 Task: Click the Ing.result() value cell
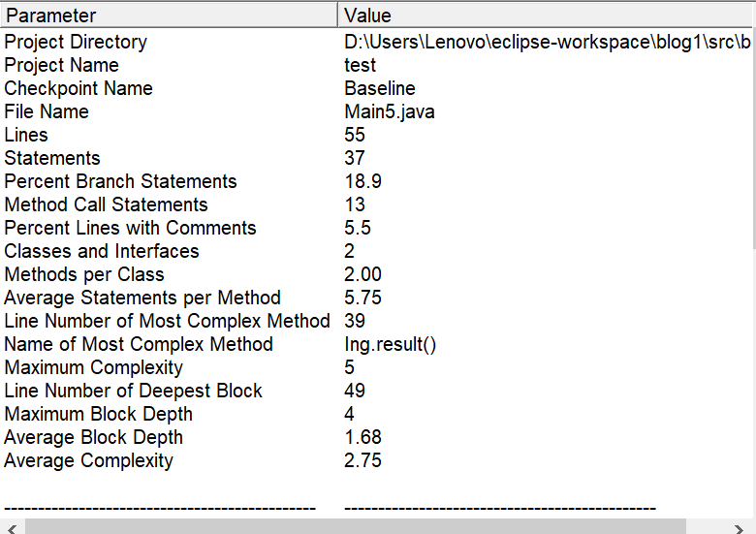pyautogui.click(x=390, y=344)
